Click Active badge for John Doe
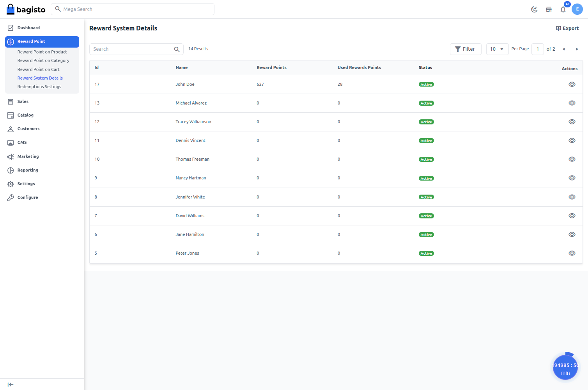588x390 pixels. click(426, 85)
